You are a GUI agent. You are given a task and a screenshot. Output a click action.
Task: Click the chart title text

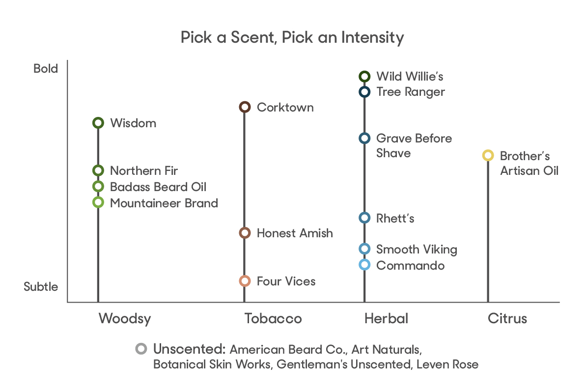pyautogui.click(x=292, y=38)
